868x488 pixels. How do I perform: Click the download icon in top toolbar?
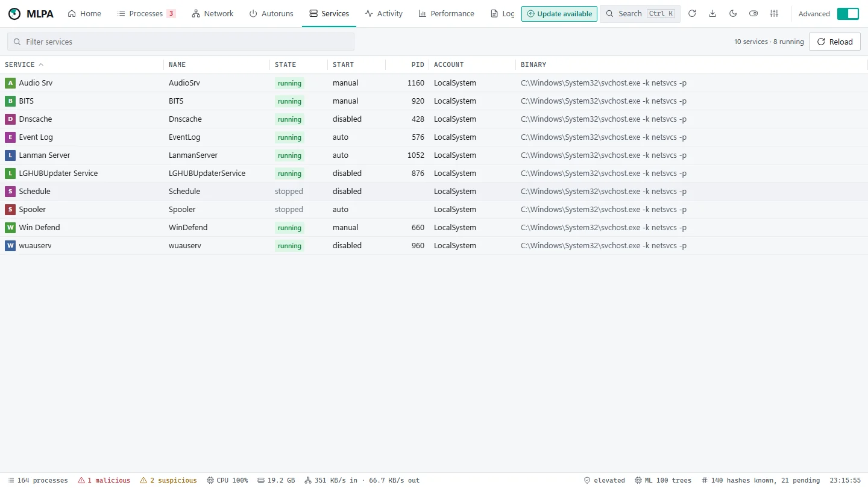[712, 14]
